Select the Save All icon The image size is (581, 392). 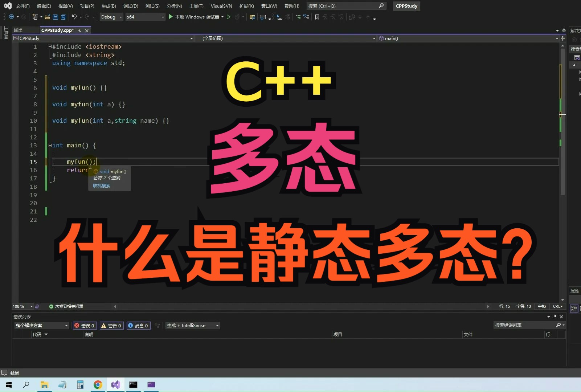[x=63, y=17]
